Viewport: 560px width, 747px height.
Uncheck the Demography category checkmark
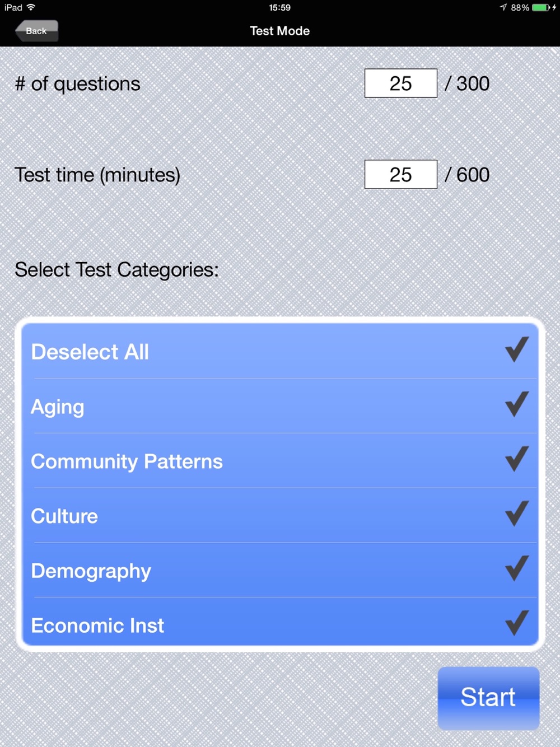pyautogui.click(x=516, y=569)
